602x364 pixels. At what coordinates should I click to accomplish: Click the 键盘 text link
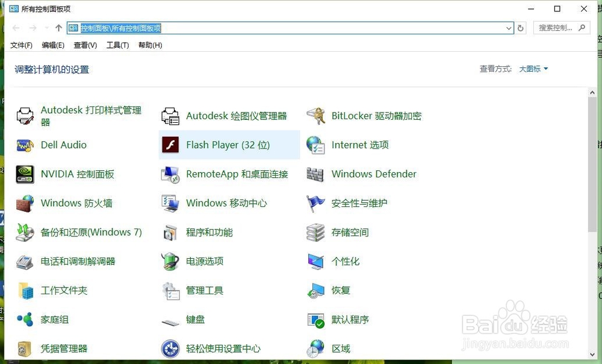196,319
